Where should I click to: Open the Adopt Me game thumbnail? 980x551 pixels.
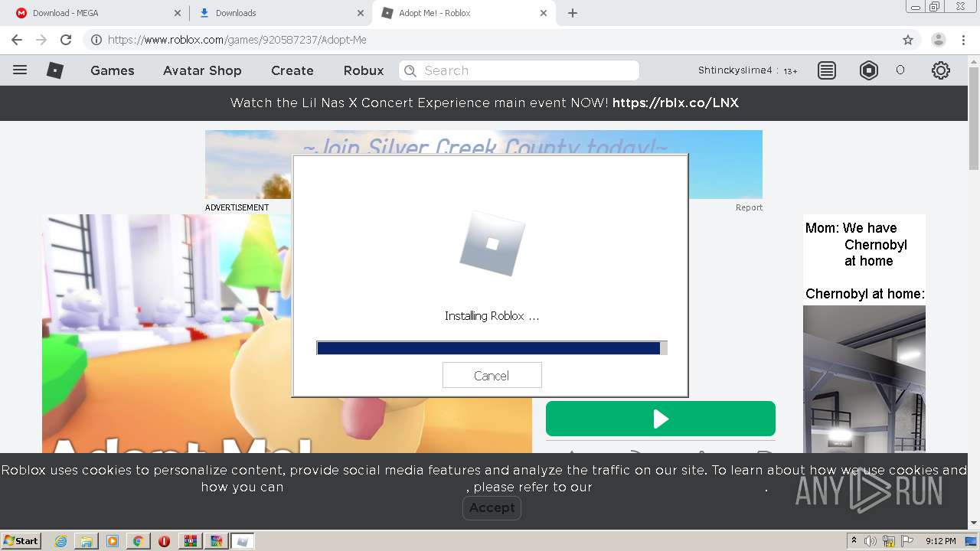click(x=167, y=334)
